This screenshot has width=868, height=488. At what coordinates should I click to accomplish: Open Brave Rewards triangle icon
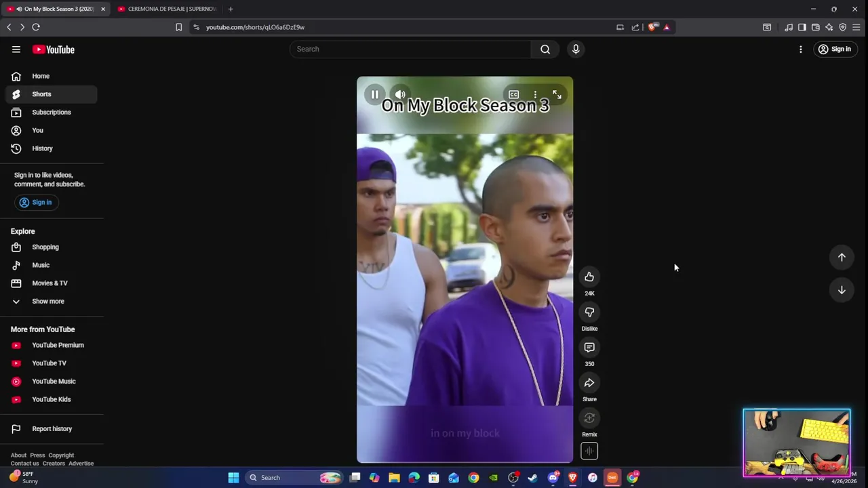667,27
